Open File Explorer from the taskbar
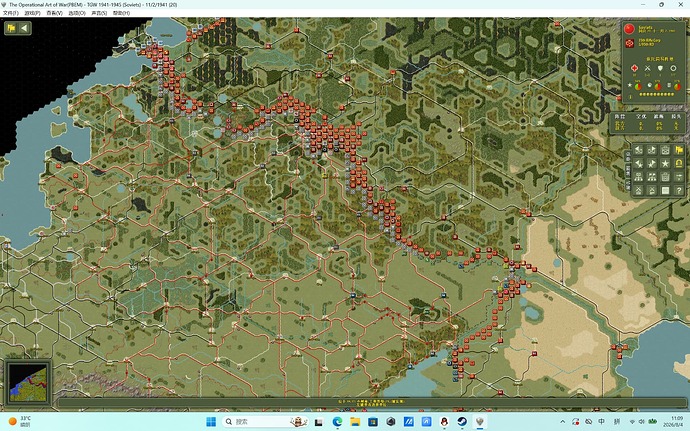The width and height of the screenshot is (690, 431). [x=355, y=421]
